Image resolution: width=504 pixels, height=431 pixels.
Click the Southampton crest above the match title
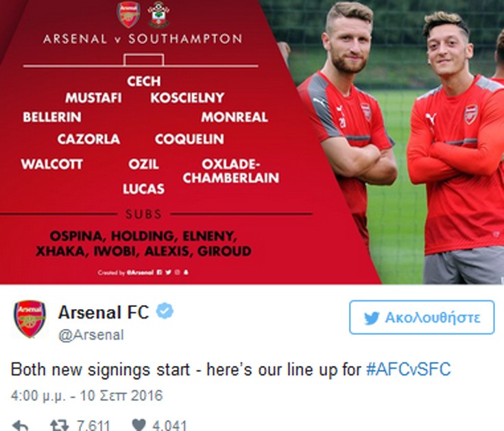tap(158, 14)
